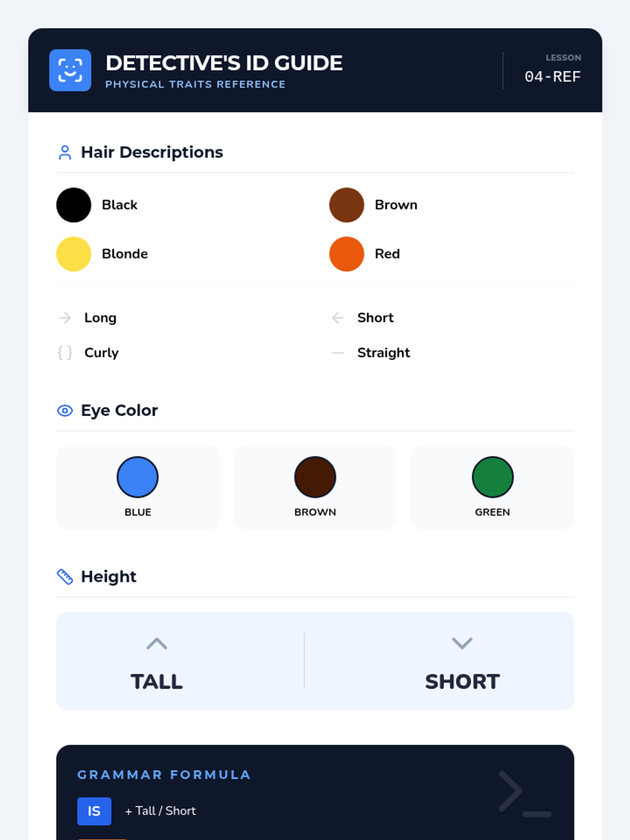Click the curly braces icon next to Curly
Screen dimensions: 630x840
click(x=65, y=353)
